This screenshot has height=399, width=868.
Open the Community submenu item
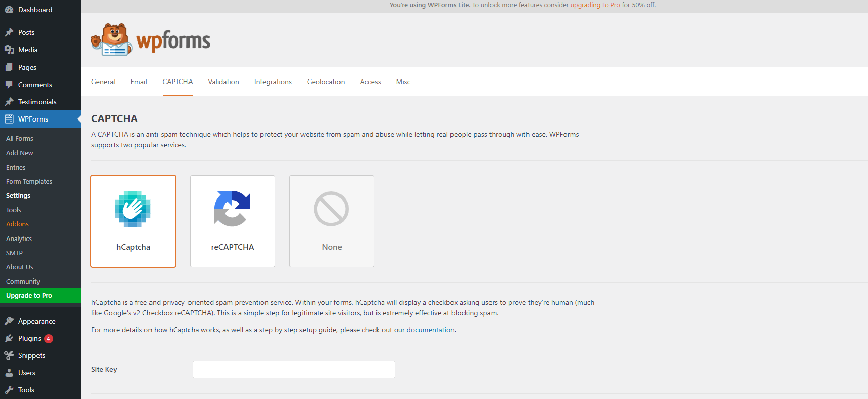[x=23, y=281]
